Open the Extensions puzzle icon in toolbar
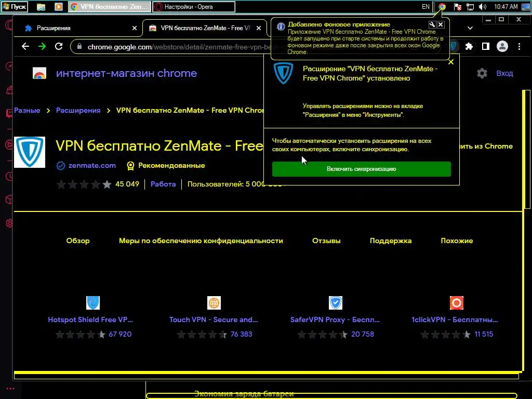 click(469, 46)
